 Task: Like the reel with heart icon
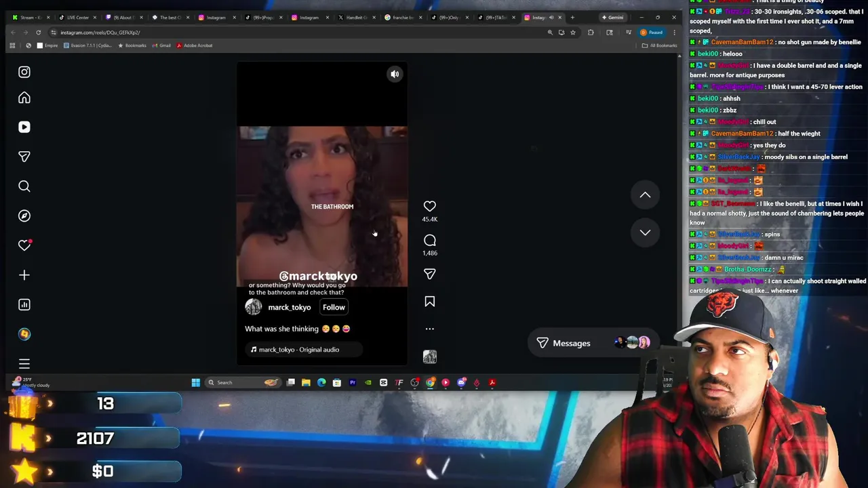click(430, 206)
